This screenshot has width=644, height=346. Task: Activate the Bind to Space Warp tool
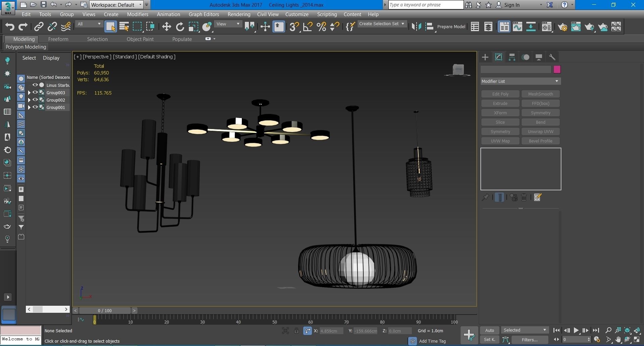66,27
